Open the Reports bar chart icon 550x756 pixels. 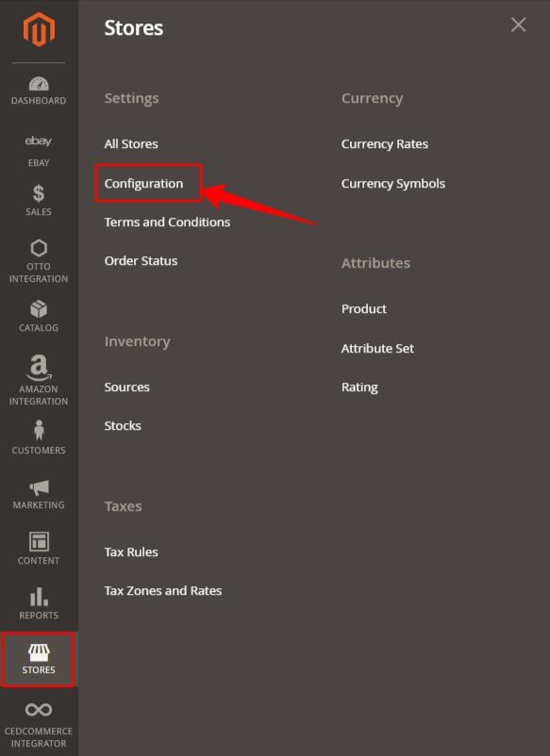39,597
